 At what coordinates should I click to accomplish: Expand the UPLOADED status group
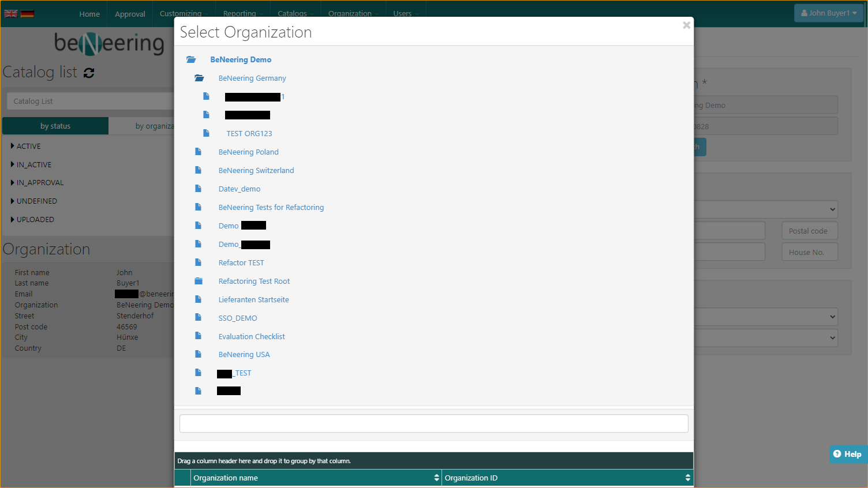pyautogui.click(x=13, y=219)
